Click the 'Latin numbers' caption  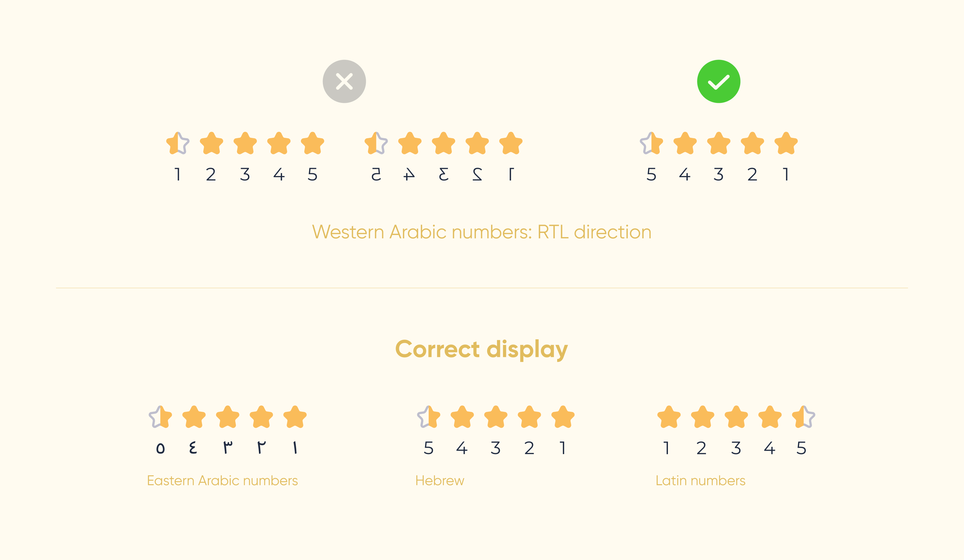(700, 481)
